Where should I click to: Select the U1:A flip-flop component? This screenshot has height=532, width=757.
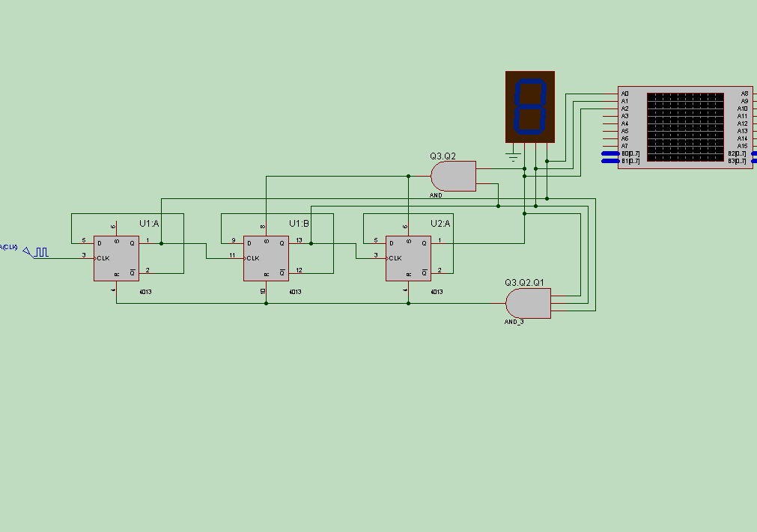116,259
